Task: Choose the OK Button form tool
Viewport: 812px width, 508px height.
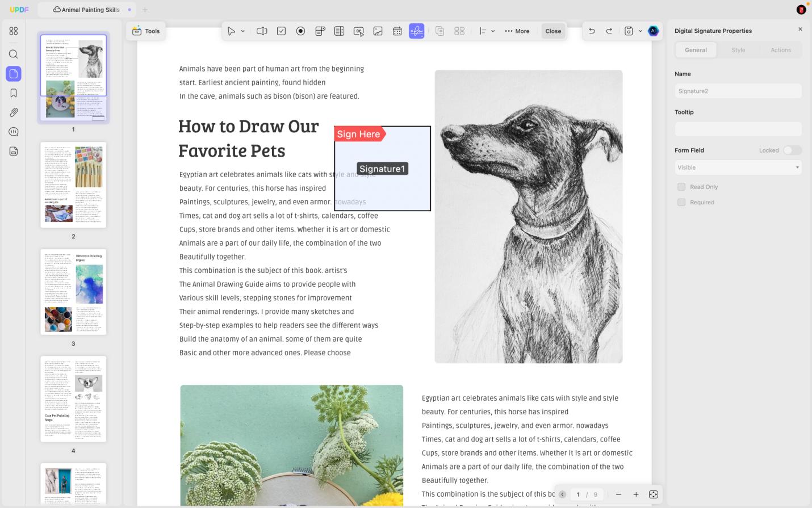Action: [358, 31]
